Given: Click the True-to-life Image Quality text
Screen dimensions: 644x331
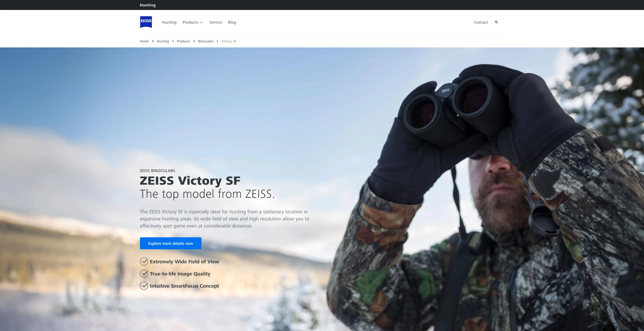Looking at the screenshot, I should pyautogui.click(x=180, y=274).
